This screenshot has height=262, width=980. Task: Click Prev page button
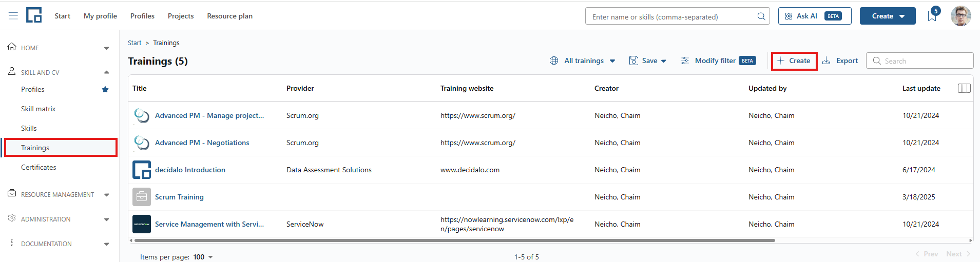point(927,254)
